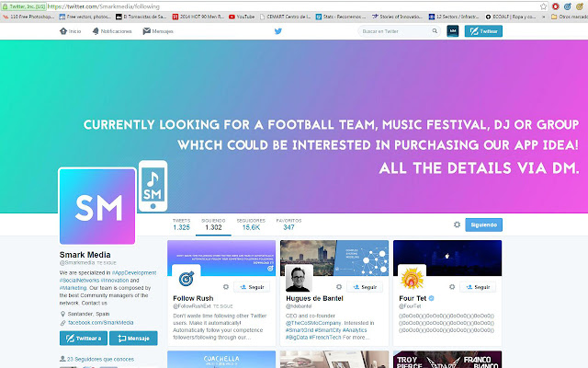Viewport: 588px width, 368px height.
Task: Click Hugues de Bantel avatar photo
Action: tap(299, 279)
